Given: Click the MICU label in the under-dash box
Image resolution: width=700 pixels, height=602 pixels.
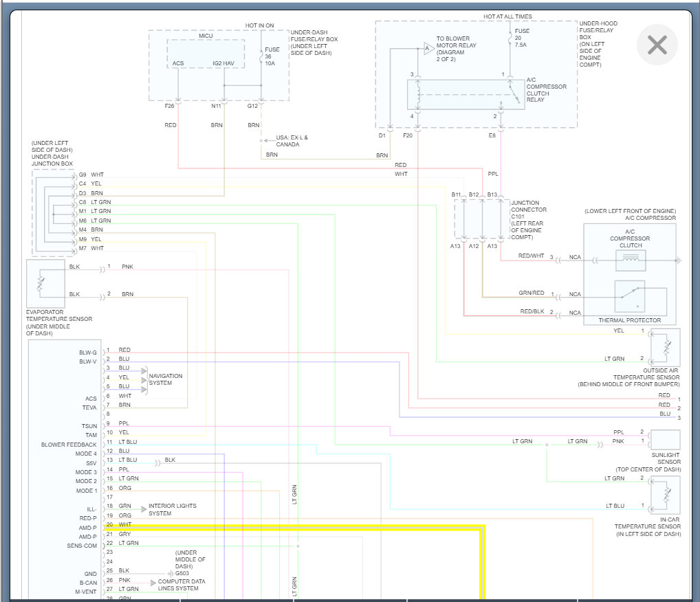Looking at the screenshot, I should (206, 36).
